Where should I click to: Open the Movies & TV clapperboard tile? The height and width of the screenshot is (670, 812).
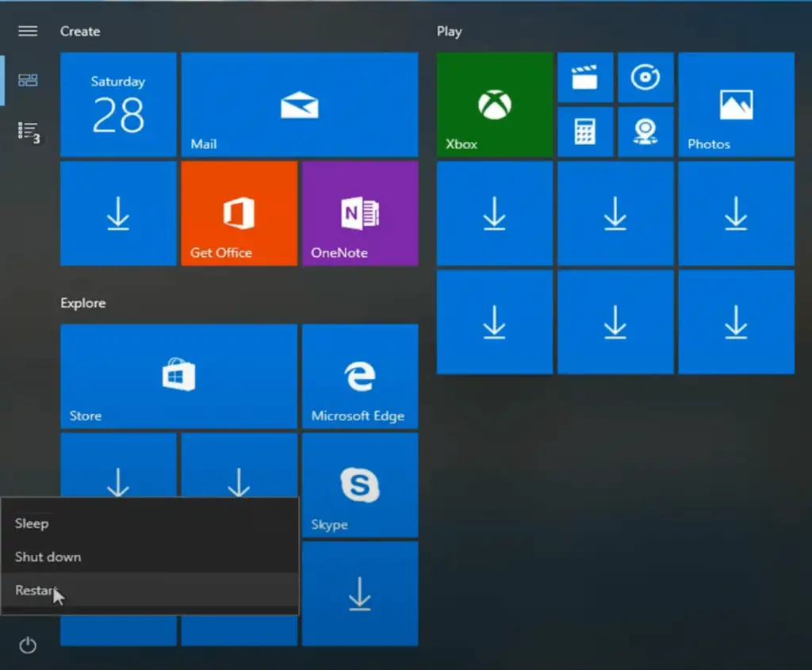click(x=585, y=77)
